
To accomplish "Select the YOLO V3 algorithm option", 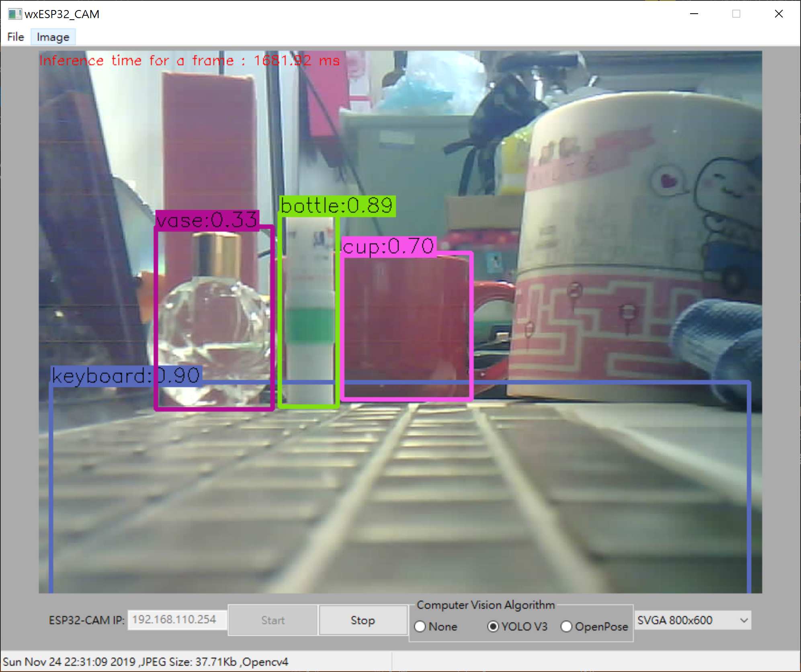I will pyautogui.click(x=493, y=627).
